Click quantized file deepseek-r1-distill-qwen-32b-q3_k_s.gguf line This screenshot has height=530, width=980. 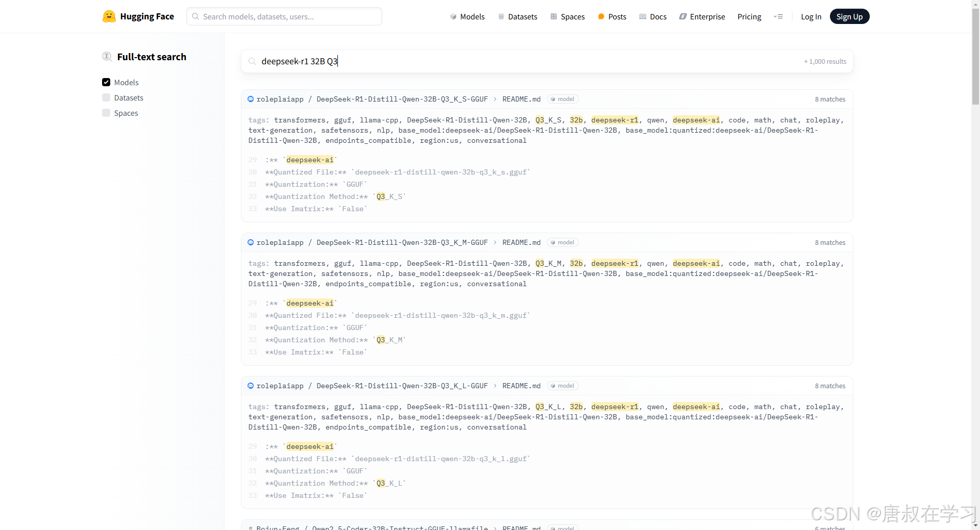(x=398, y=172)
